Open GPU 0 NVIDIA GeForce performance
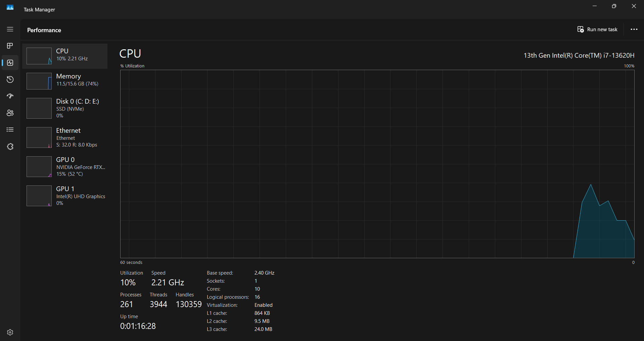 point(65,167)
